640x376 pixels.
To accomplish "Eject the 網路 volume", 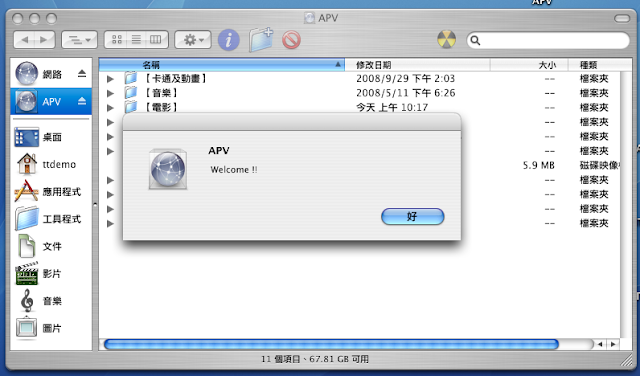I will (x=82, y=74).
